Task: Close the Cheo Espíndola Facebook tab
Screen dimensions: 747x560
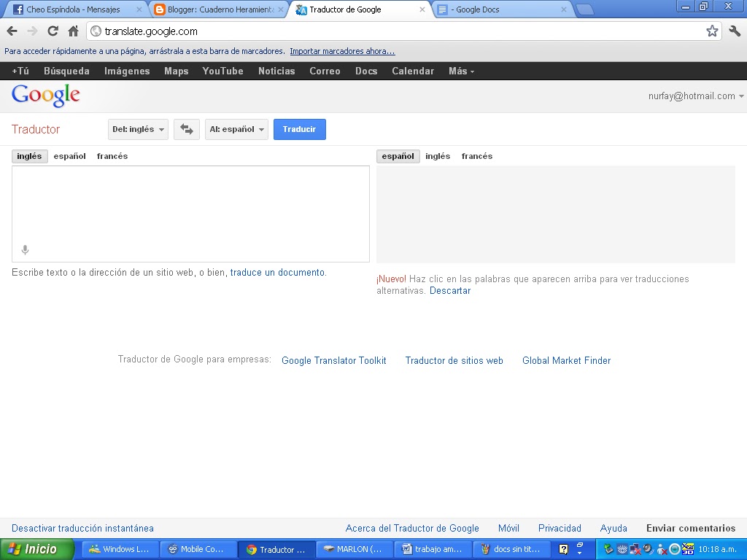Action: pyautogui.click(x=139, y=9)
